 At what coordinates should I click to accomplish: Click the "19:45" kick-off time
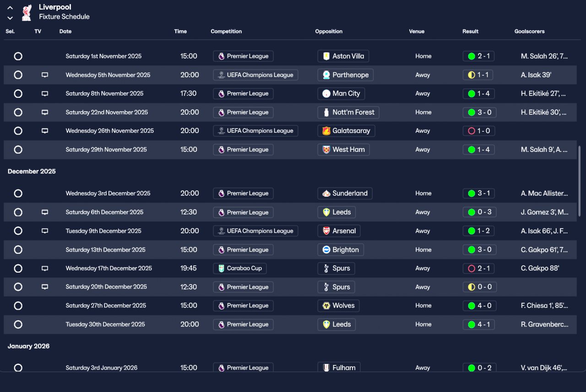189,268
